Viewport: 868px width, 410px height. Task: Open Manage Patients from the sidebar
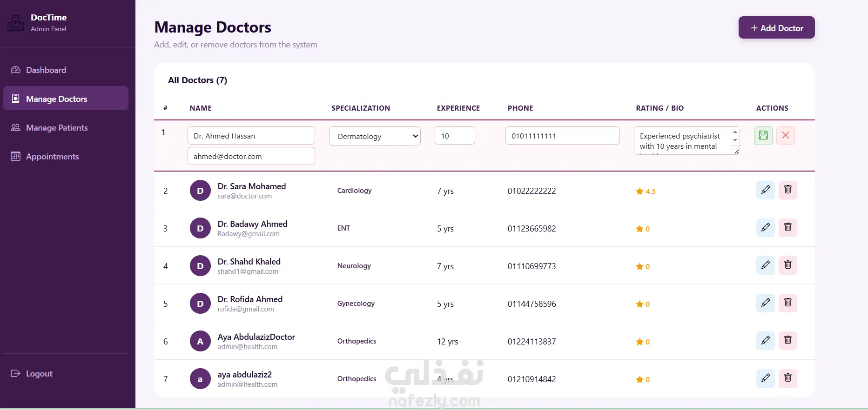56,128
